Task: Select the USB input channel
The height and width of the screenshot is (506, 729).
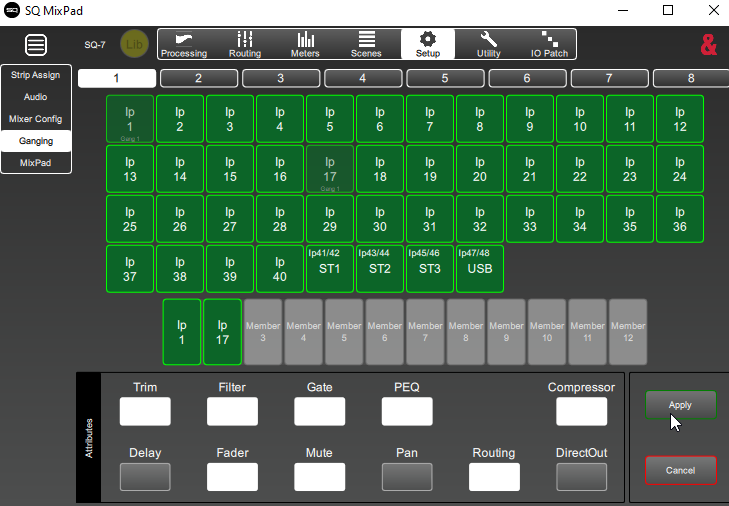Action: pyautogui.click(x=480, y=269)
